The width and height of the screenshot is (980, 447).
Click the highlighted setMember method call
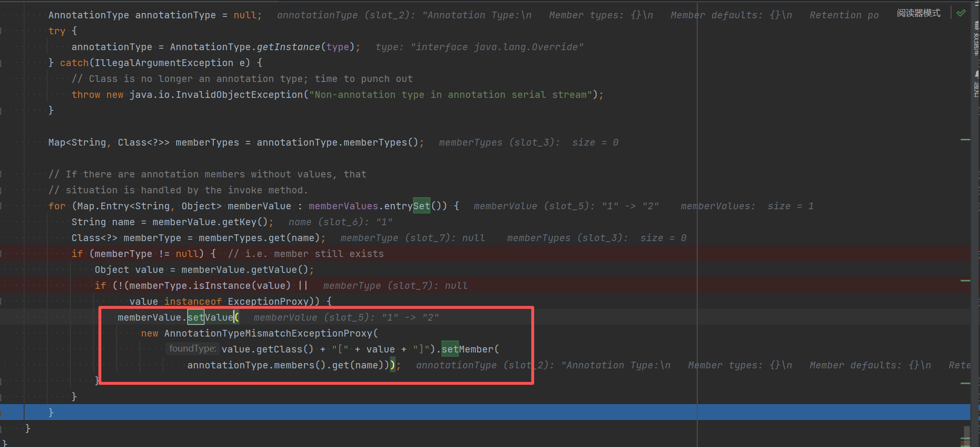(468, 349)
